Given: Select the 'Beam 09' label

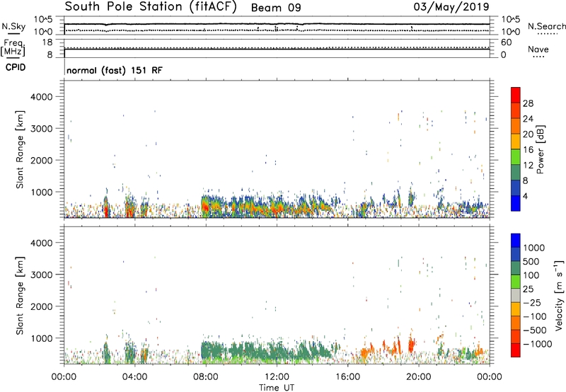Looking at the screenshot, I should [x=276, y=8].
